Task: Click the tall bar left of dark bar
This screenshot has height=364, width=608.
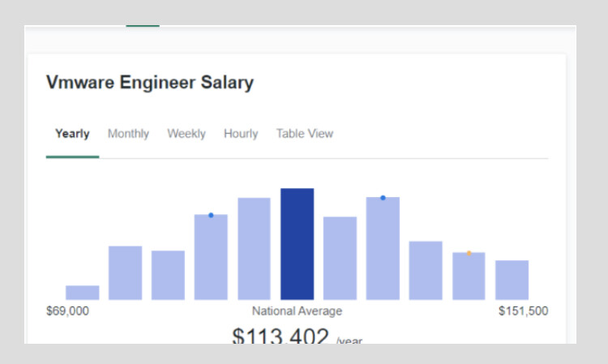Action: [254, 249]
